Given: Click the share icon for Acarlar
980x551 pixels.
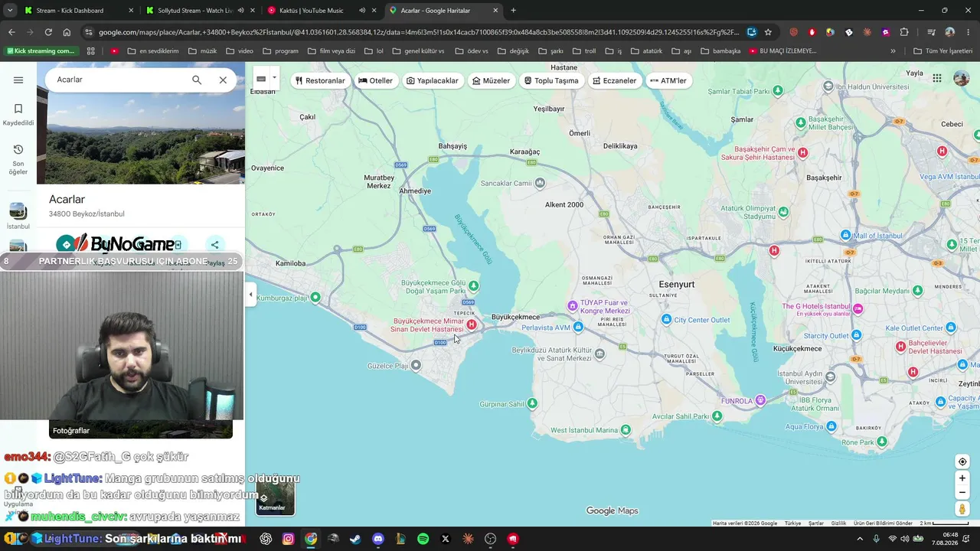Looking at the screenshot, I should tap(215, 245).
